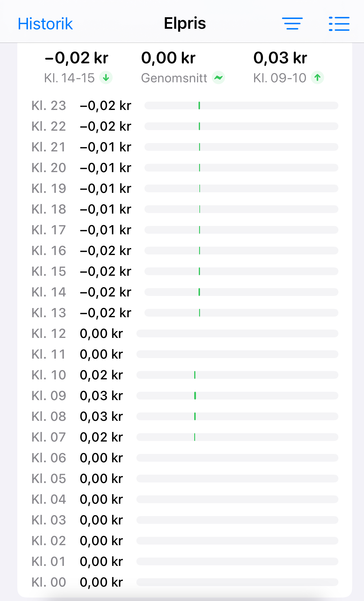Viewport: 364px width, 601px height.
Task: Tap the Kl. 10 price bar marker
Action: [195, 375]
